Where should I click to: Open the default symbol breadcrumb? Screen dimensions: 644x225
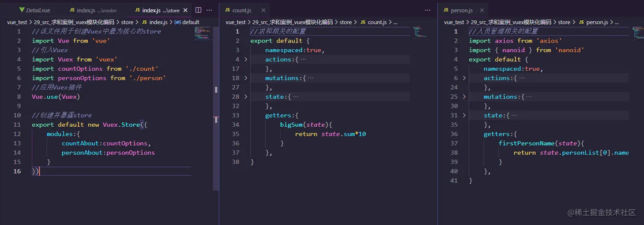(191, 22)
